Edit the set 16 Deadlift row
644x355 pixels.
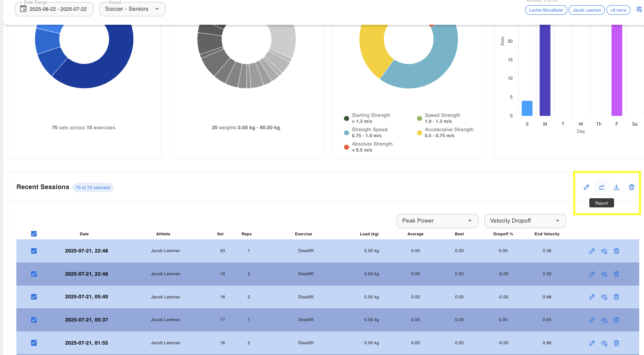coord(592,343)
